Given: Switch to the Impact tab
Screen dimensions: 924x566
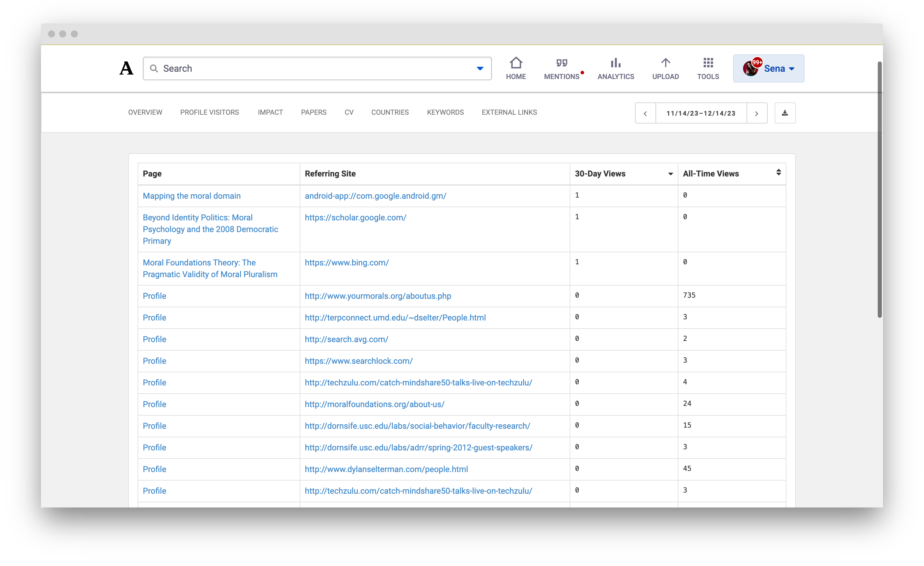Looking at the screenshot, I should (270, 112).
